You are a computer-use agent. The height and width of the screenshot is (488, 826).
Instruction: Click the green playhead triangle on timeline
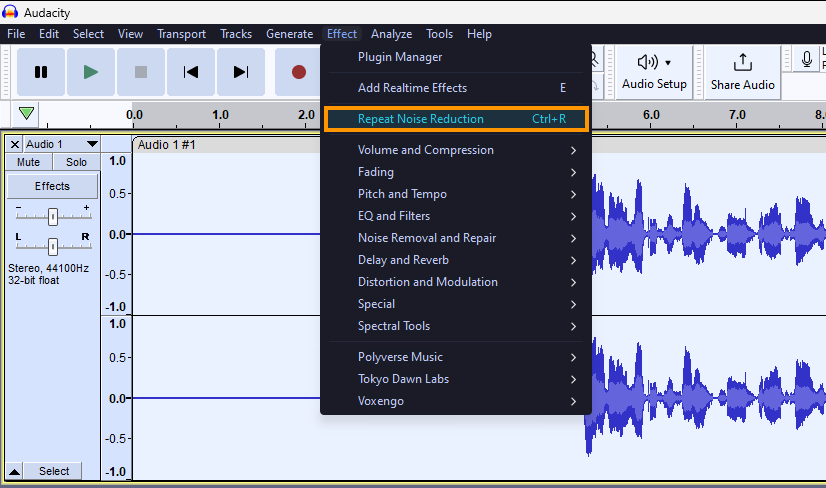pyautogui.click(x=26, y=113)
